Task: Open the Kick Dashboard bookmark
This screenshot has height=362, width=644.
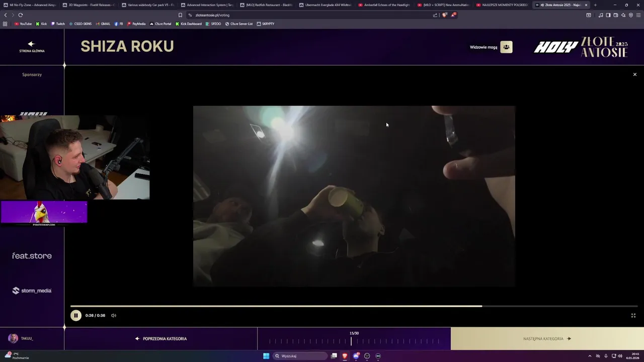Action: 189,24
